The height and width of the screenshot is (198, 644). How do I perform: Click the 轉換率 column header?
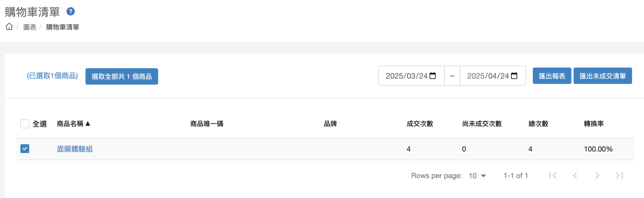click(594, 124)
